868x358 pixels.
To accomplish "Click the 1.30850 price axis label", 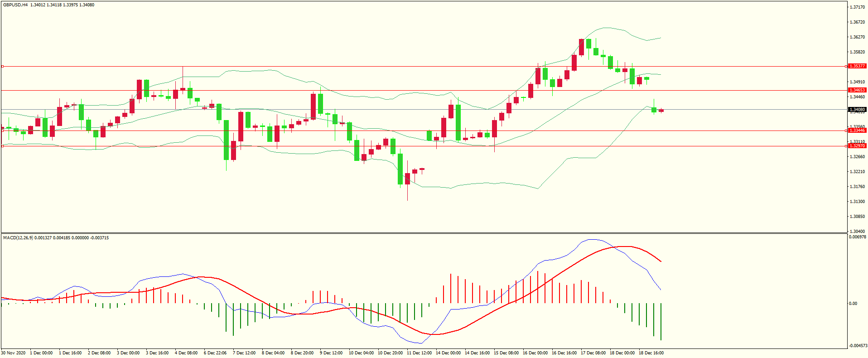I will (858, 217).
